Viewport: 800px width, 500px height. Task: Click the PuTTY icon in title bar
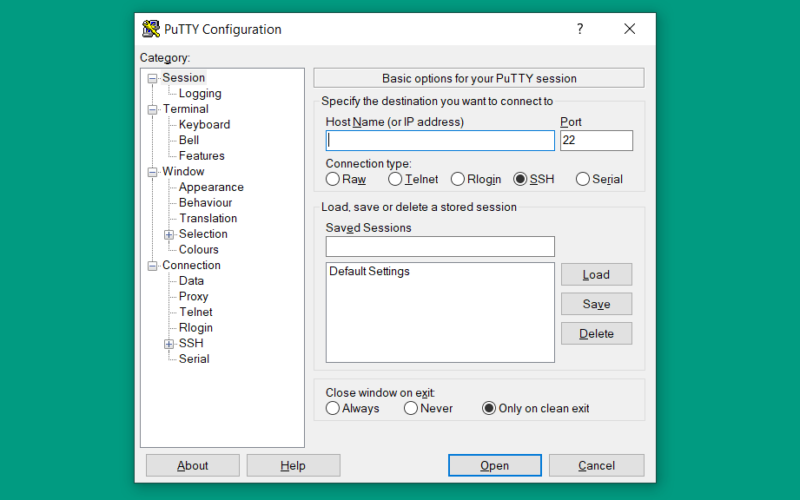tap(151, 29)
